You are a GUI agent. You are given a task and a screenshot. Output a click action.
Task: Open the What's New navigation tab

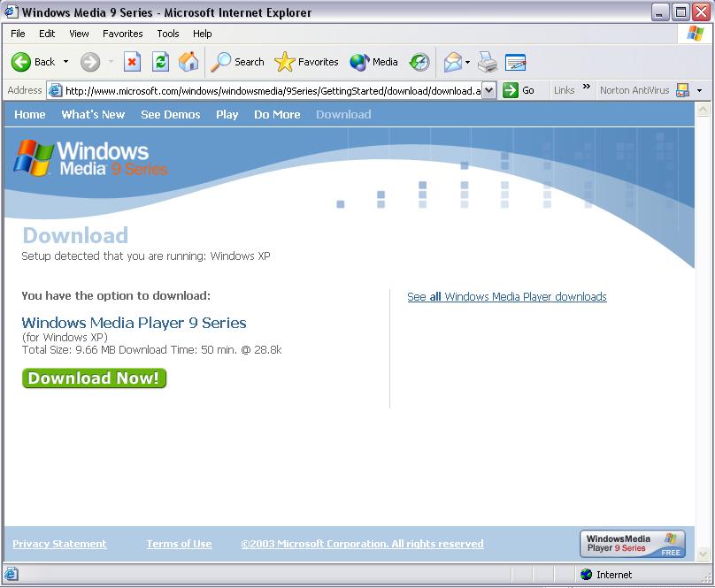pyautogui.click(x=93, y=115)
